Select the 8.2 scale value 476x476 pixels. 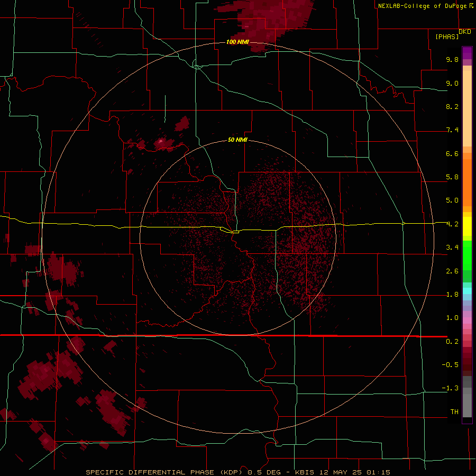[x=452, y=106]
